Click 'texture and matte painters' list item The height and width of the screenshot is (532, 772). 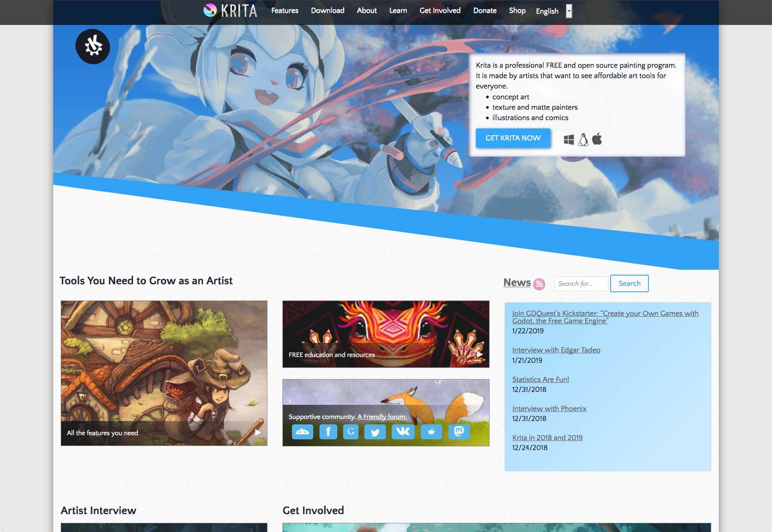[x=535, y=107]
